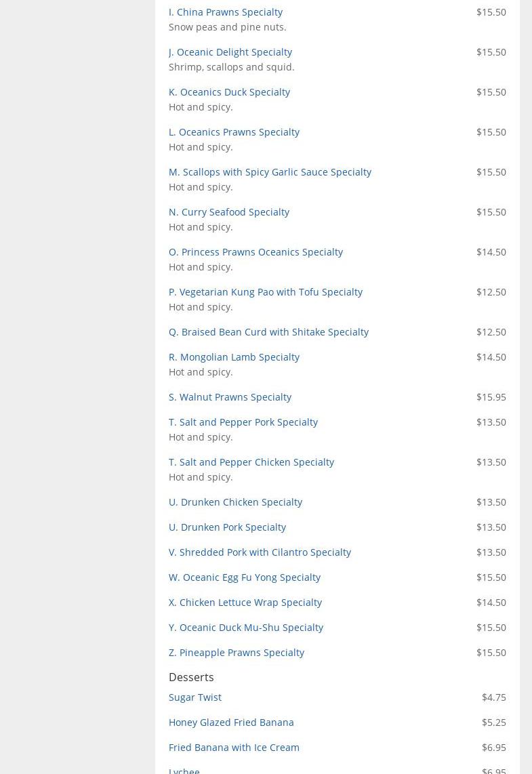Click K. Oceanics Duck Specialty link
The image size is (532, 774).
tap(229, 91)
